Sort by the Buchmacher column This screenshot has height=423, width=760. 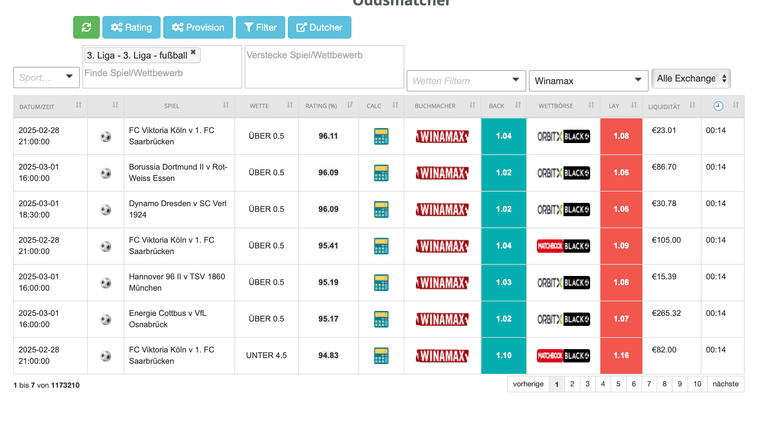pyautogui.click(x=442, y=106)
